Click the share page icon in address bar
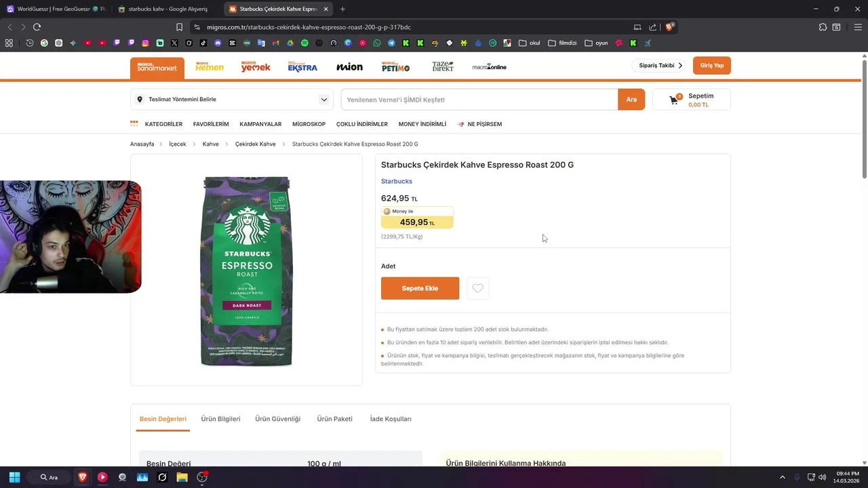 [652, 27]
